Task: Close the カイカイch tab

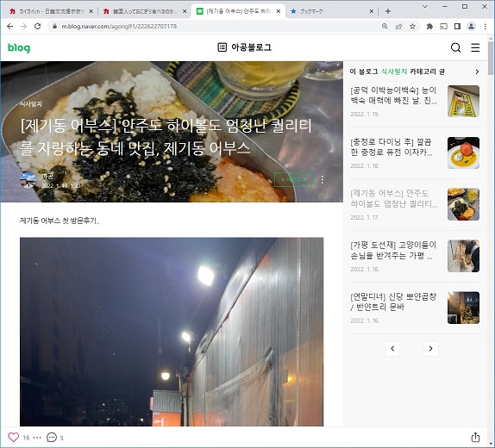Action: (x=91, y=11)
